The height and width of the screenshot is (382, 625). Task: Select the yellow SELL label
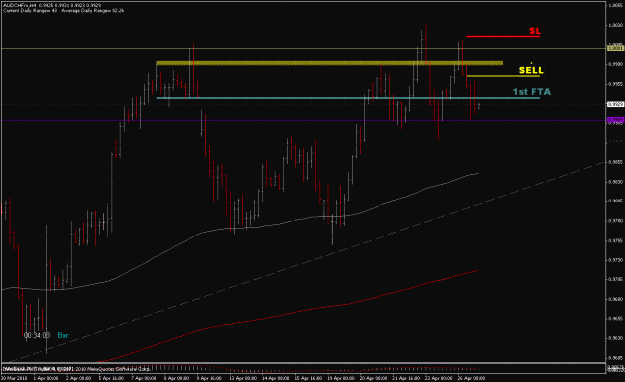531,70
